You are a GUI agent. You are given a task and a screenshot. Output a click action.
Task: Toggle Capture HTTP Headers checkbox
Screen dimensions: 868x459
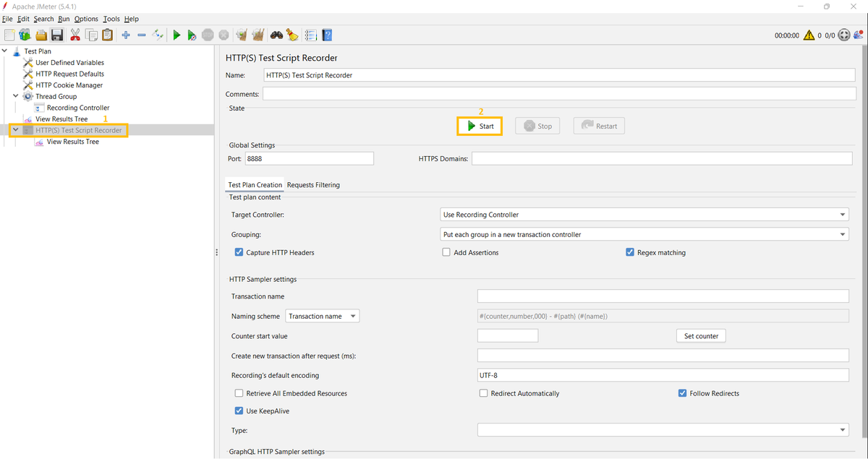click(239, 252)
